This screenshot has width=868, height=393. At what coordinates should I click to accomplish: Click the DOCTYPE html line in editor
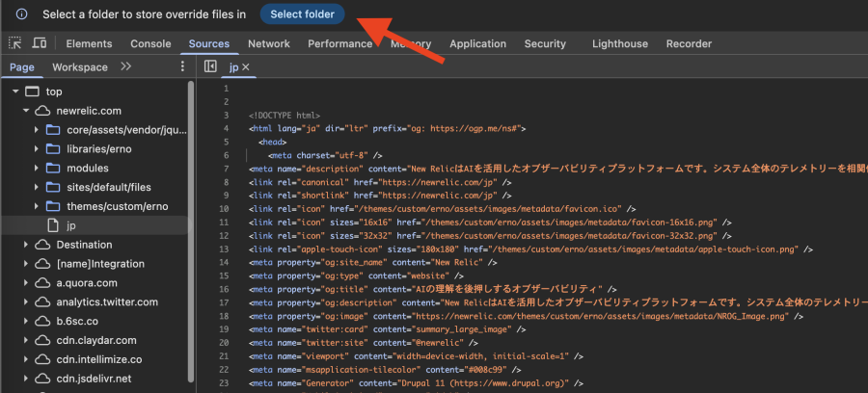[x=285, y=116]
